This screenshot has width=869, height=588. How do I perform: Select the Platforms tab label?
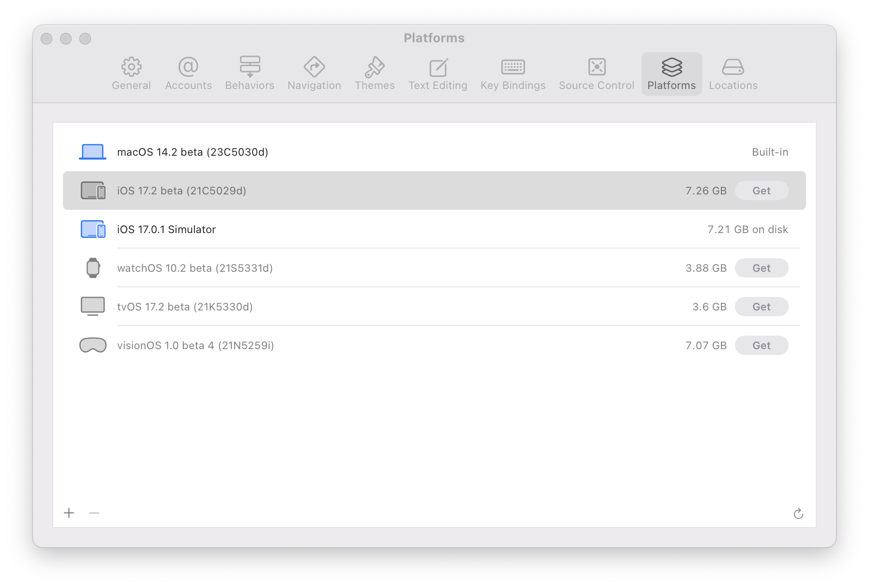coord(672,86)
